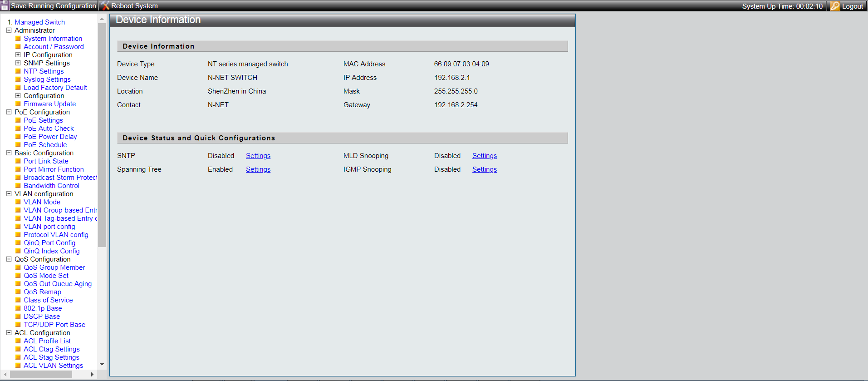Click the sidebar scroll left arrow
This screenshot has width=868, height=381.
pos(5,375)
